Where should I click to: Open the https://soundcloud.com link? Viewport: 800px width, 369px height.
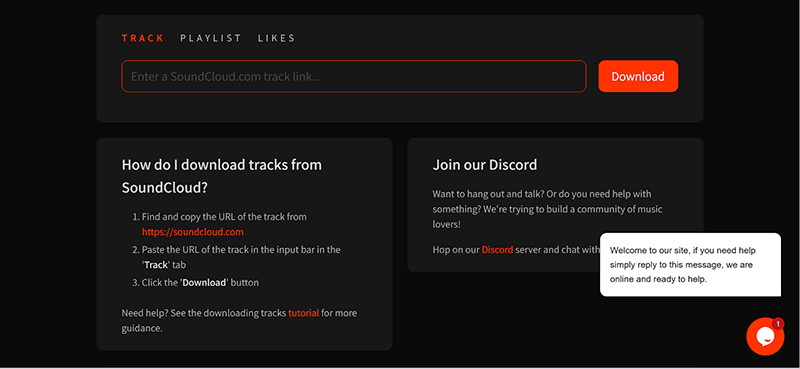[192, 232]
